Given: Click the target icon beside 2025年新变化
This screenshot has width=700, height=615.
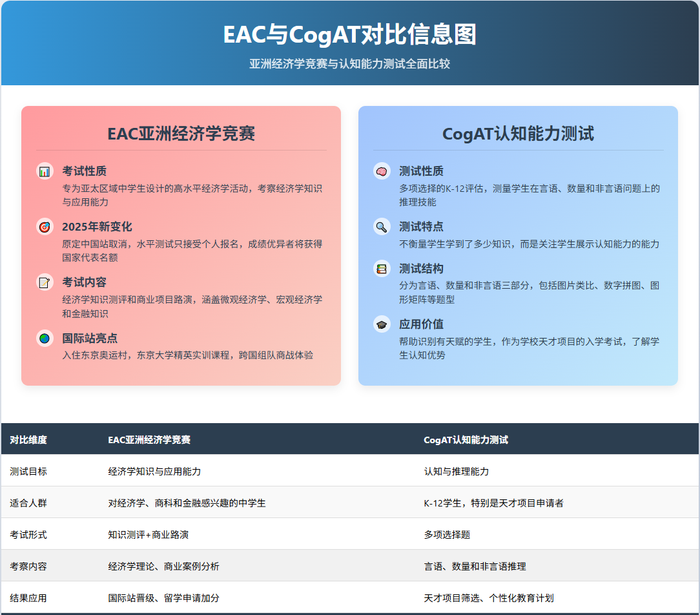Looking at the screenshot, I should pos(45,227).
